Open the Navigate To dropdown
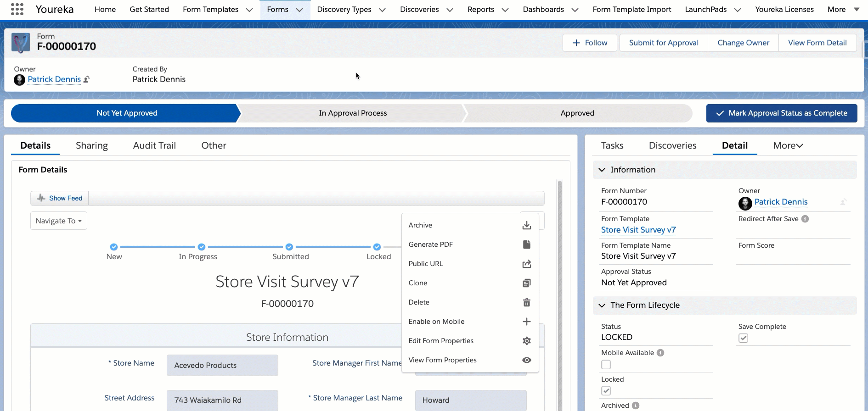Screen dimensions: 868x411 pyautogui.click(x=59, y=221)
